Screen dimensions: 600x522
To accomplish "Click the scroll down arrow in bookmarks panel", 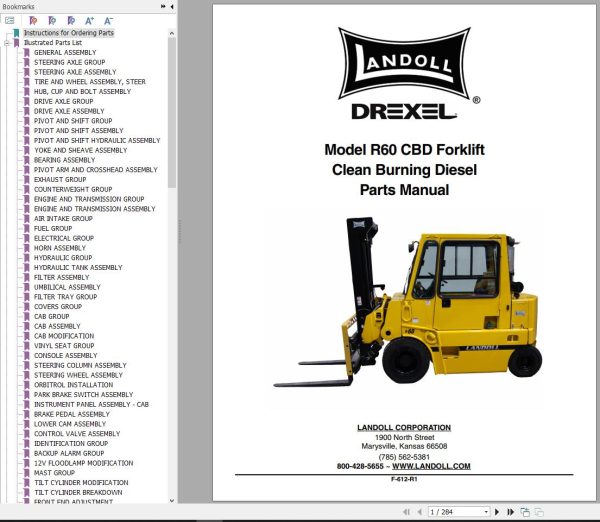I will pos(172,500).
